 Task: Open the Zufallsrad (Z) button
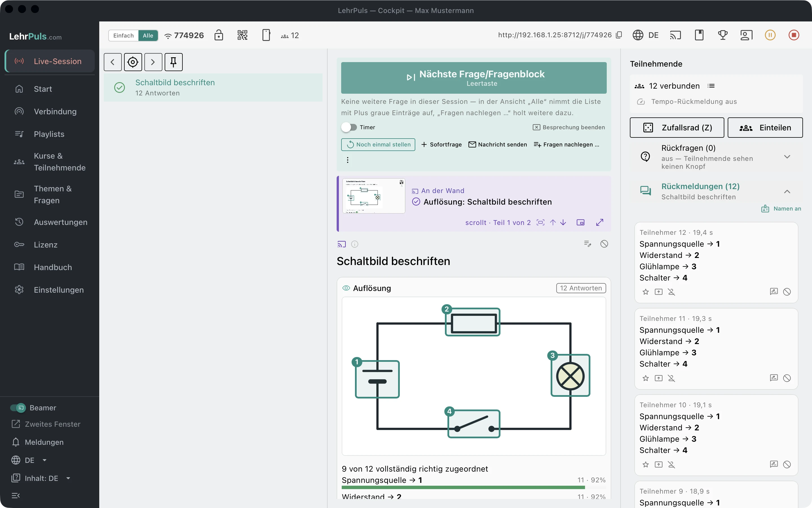pos(677,128)
